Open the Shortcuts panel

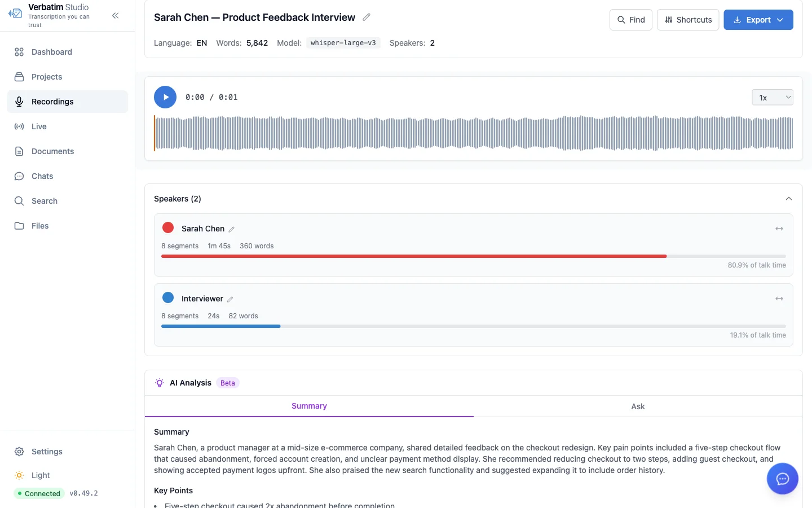(x=687, y=20)
